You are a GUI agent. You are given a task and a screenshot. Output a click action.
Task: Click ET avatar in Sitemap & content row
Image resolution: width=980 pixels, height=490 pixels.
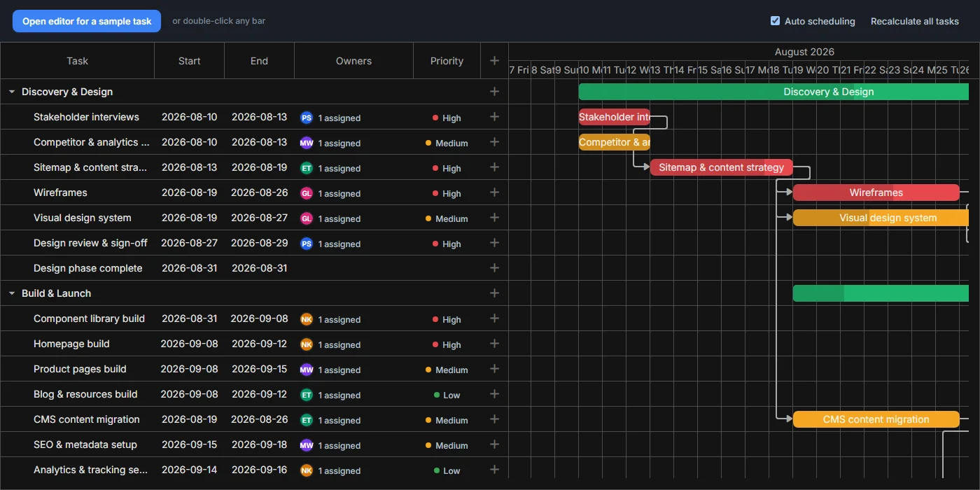(x=307, y=168)
